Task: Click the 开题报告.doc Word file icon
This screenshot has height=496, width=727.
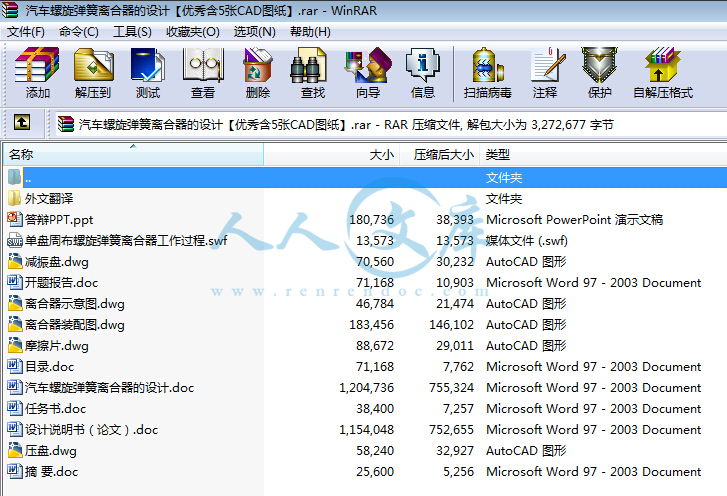Action: [14, 282]
